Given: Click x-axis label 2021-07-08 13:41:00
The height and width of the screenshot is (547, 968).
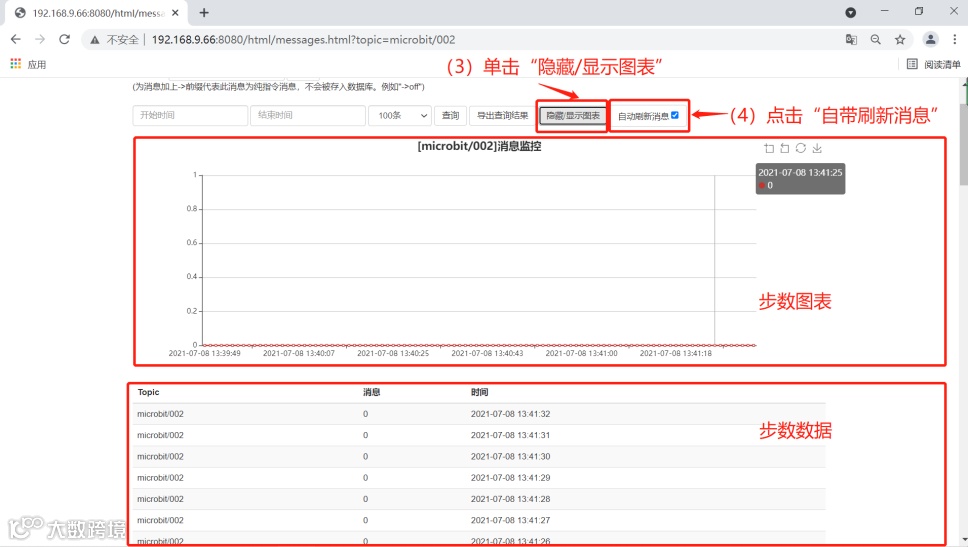Looking at the screenshot, I should (x=582, y=353).
